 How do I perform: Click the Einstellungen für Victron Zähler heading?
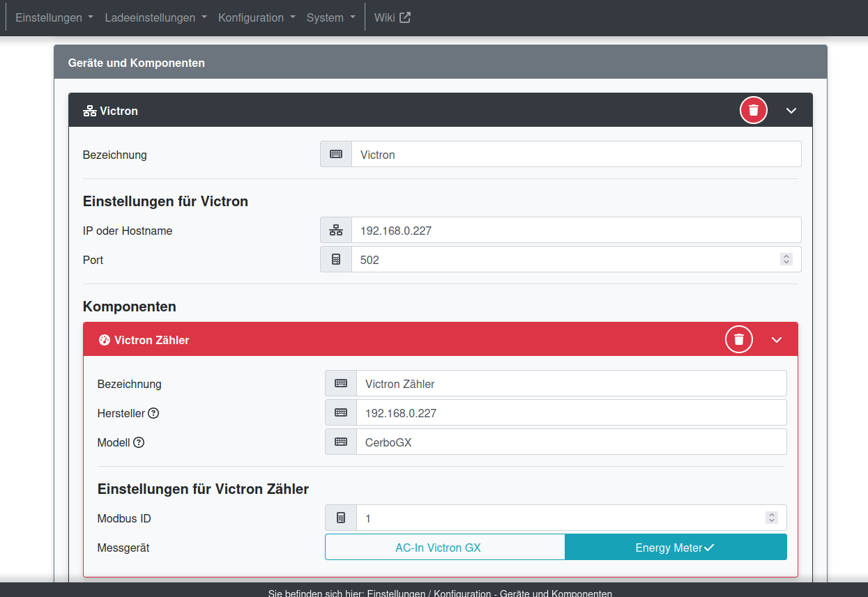click(x=203, y=489)
